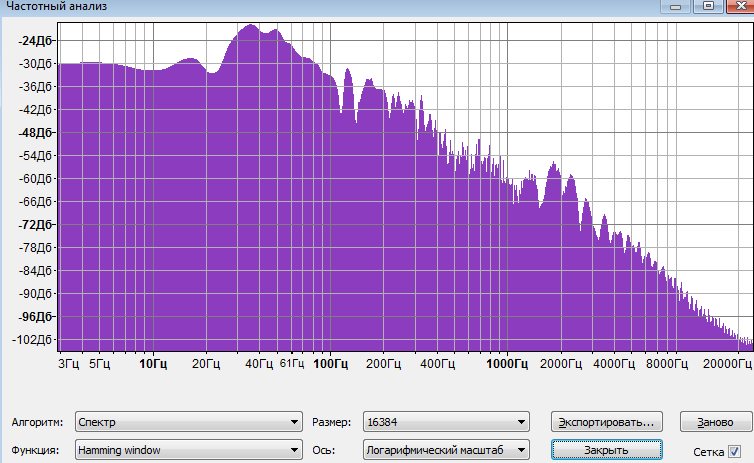Click the -102Дб axis label

(32, 340)
